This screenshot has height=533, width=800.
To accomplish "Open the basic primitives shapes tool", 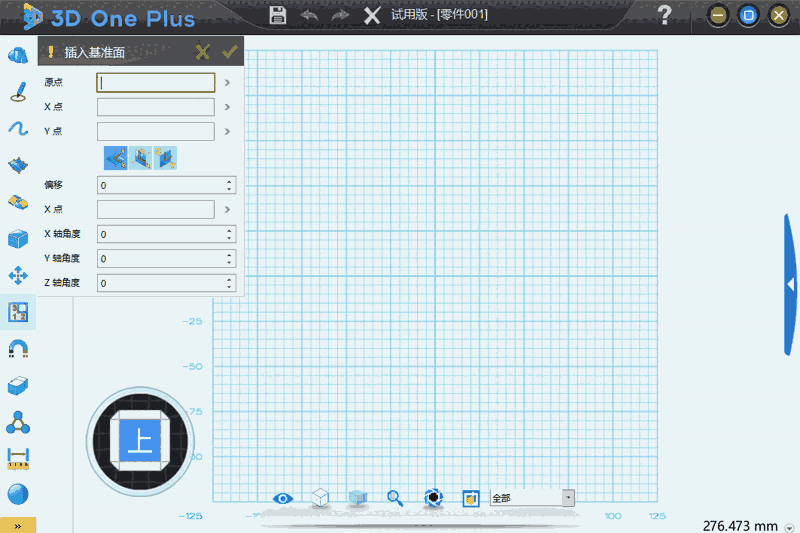I will 18,55.
